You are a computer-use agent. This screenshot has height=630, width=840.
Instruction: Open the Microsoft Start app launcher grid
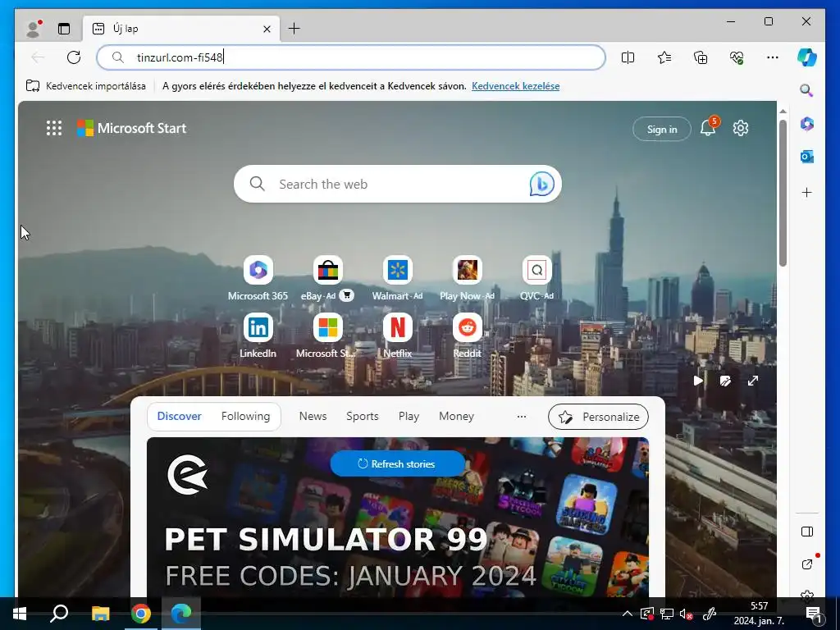click(x=54, y=128)
